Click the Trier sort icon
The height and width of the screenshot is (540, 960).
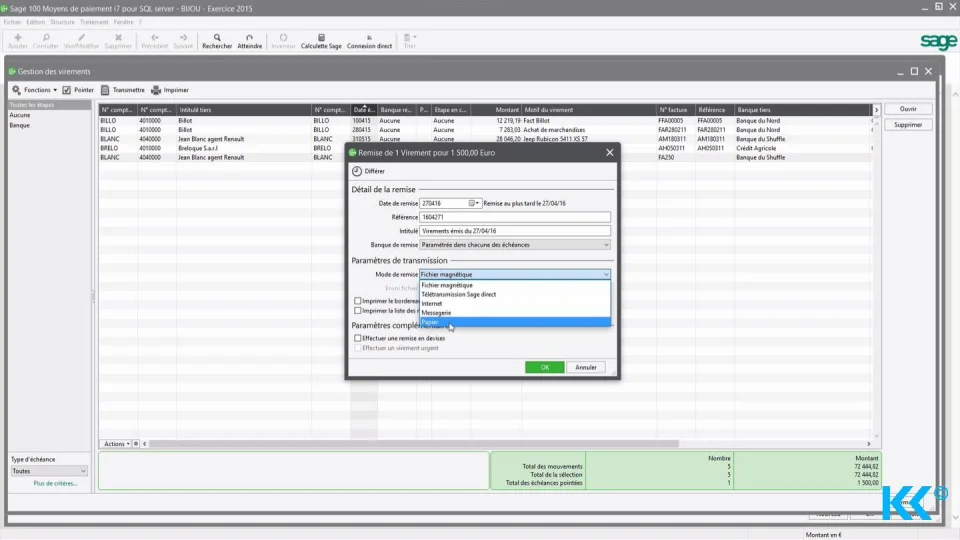(x=409, y=41)
